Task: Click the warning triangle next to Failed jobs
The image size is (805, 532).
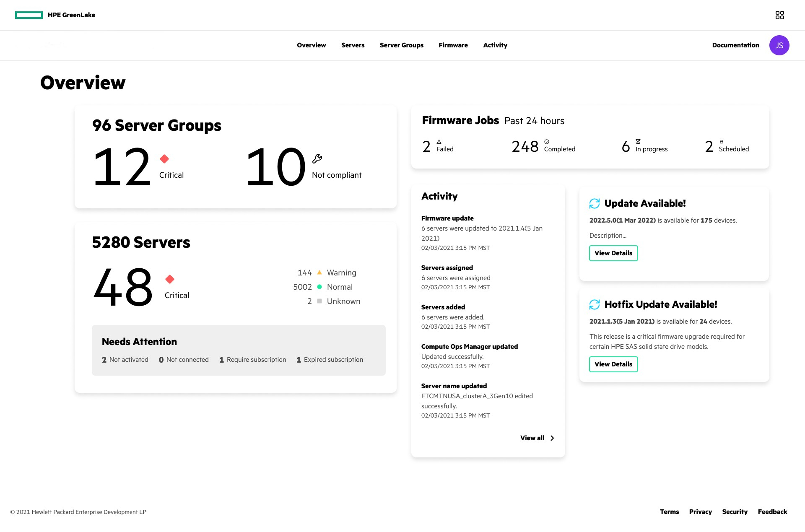Action: [x=439, y=142]
